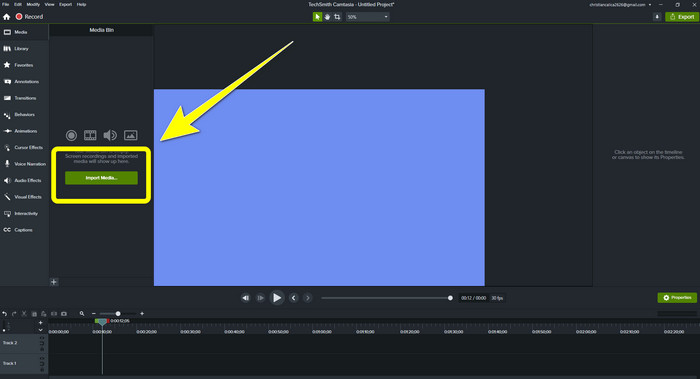Select the Track 1 header
The width and height of the screenshot is (700, 379).
23,363
